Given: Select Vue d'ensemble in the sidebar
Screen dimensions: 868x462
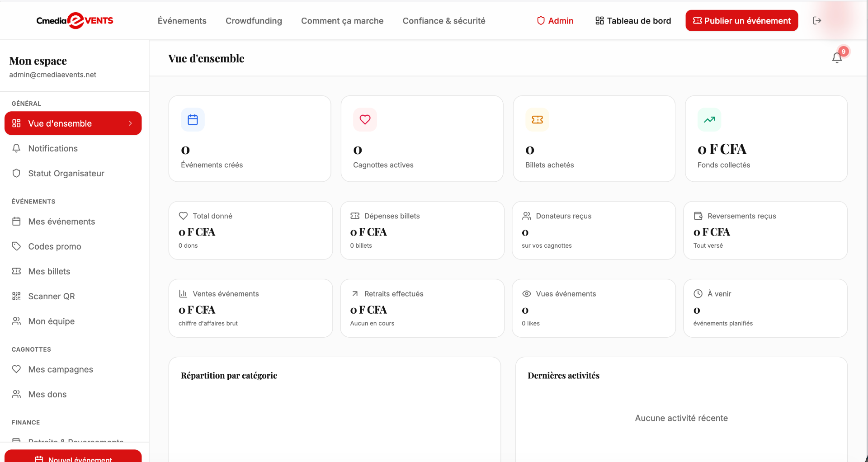Looking at the screenshot, I should pyautogui.click(x=73, y=123).
